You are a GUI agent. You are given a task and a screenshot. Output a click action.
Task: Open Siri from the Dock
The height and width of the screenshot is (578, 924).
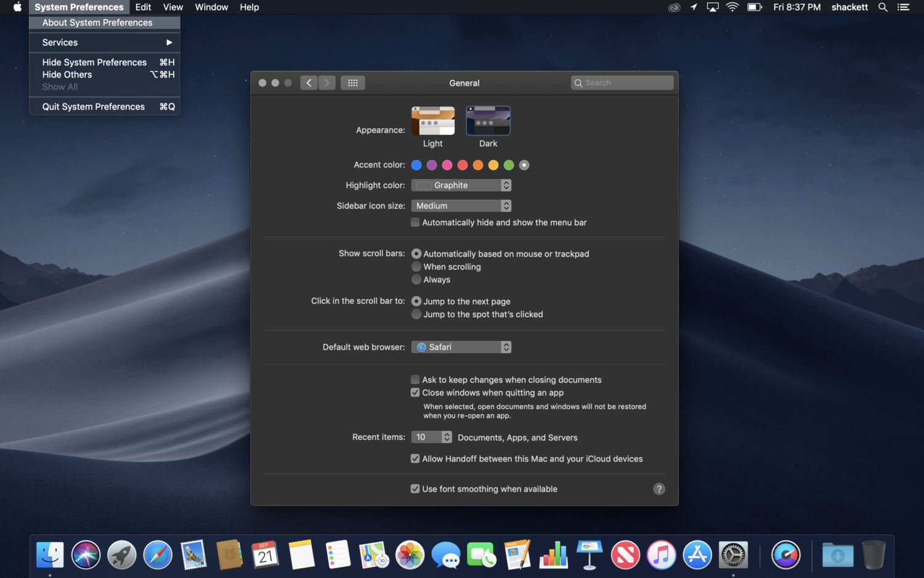(x=86, y=555)
